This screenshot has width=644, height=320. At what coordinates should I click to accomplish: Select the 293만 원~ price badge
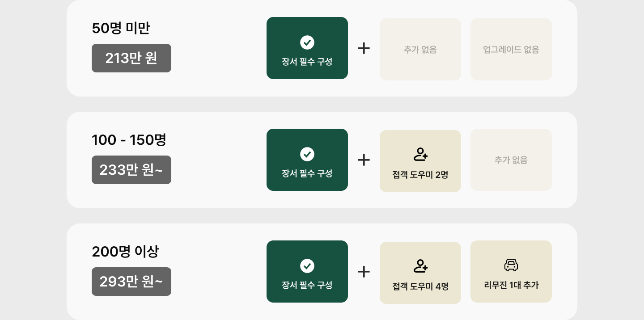pos(131,282)
